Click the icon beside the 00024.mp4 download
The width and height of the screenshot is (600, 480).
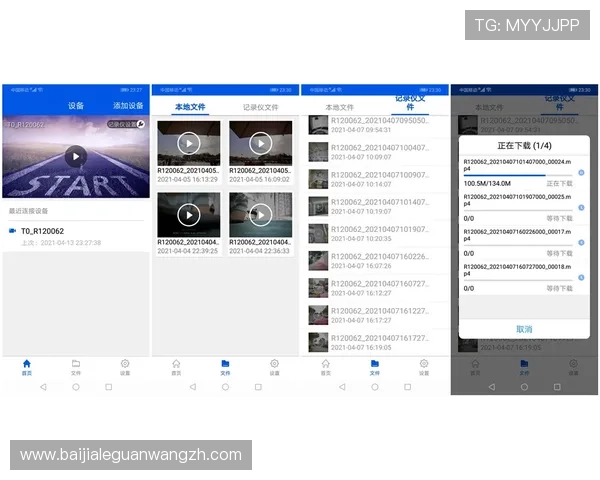coord(581,172)
